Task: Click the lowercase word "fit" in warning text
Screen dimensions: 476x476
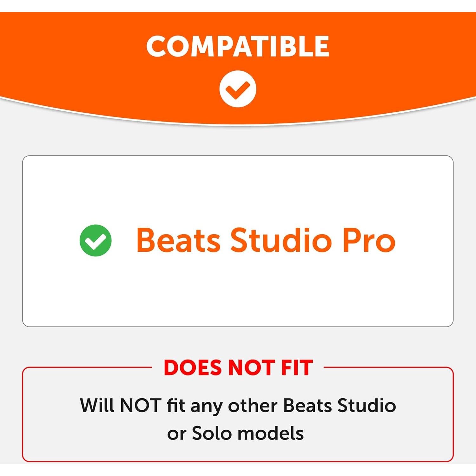Action: pyautogui.click(x=176, y=406)
